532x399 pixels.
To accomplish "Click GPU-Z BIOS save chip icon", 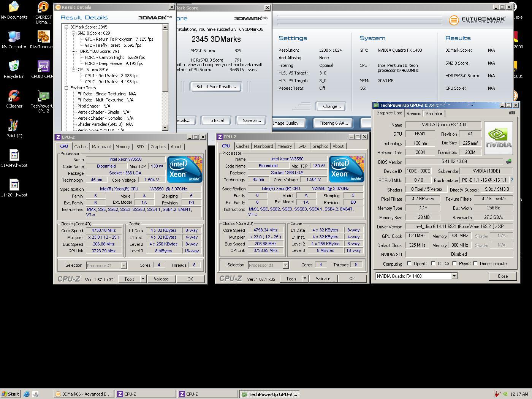I will coord(509,161).
